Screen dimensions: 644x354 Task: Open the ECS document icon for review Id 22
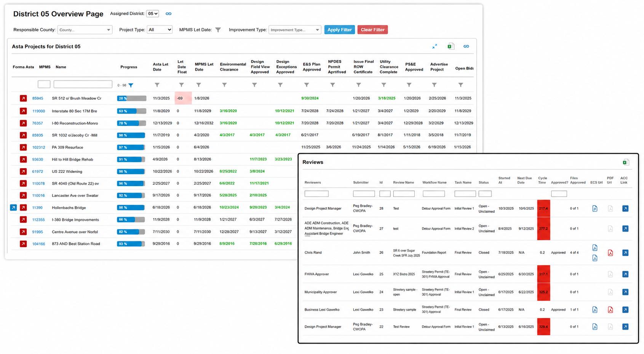click(594, 327)
